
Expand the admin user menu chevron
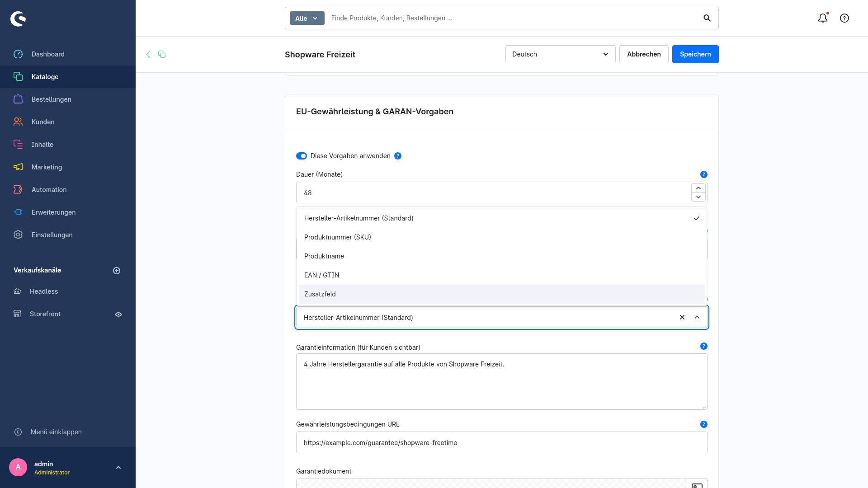(118, 468)
